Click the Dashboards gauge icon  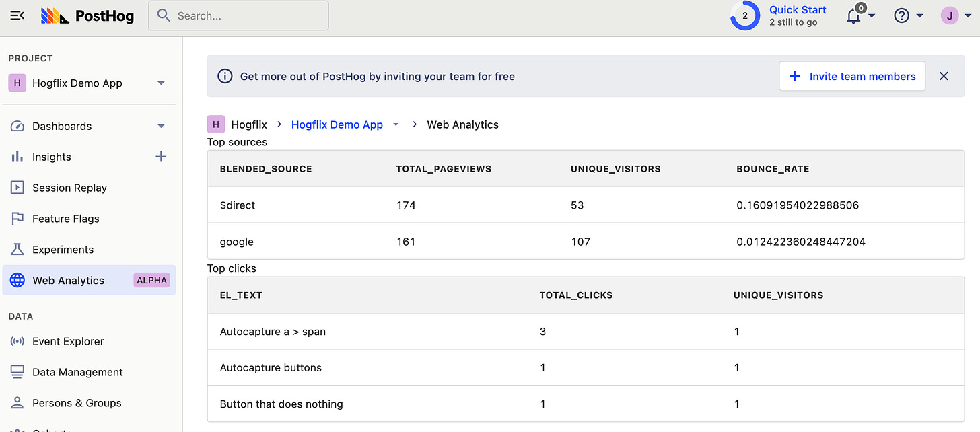(x=18, y=126)
